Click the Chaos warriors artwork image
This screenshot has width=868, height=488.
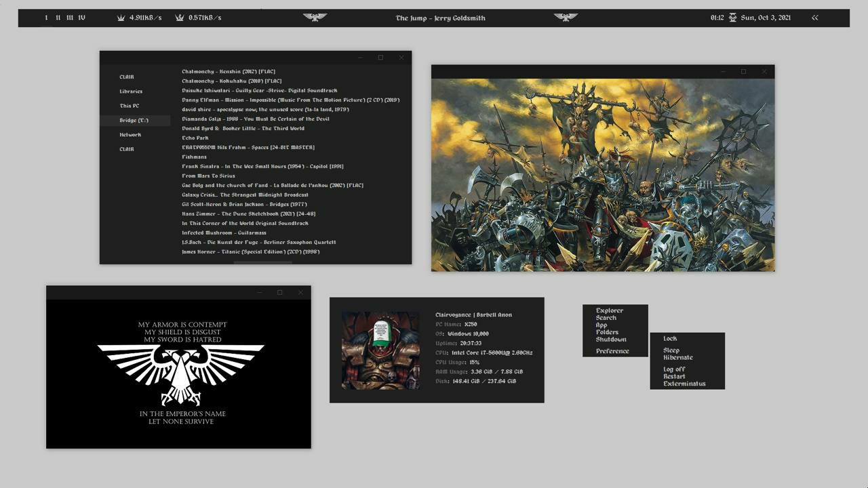coord(603,175)
